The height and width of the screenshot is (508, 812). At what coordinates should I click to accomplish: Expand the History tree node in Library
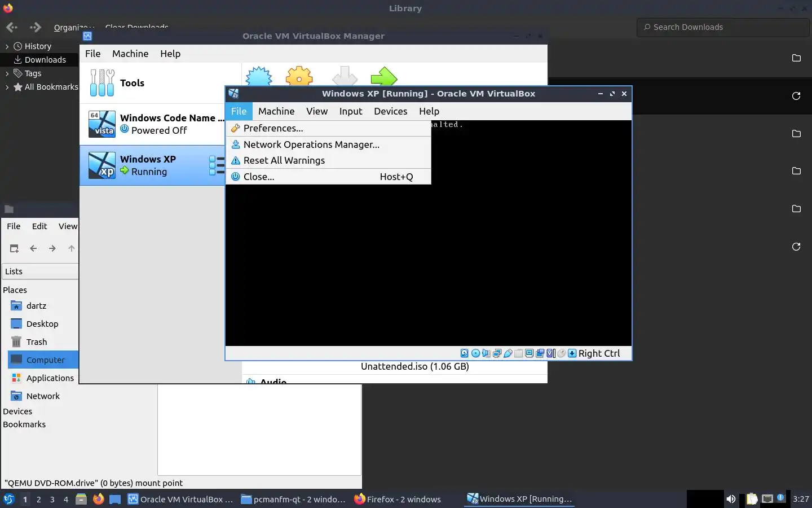pyautogui.click(x=7, y=46)
